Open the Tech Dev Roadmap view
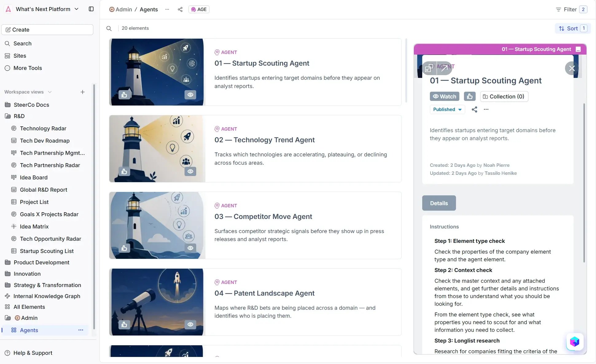Image resolution: width=596 pixels, height=364 pixels. point(45,140)
